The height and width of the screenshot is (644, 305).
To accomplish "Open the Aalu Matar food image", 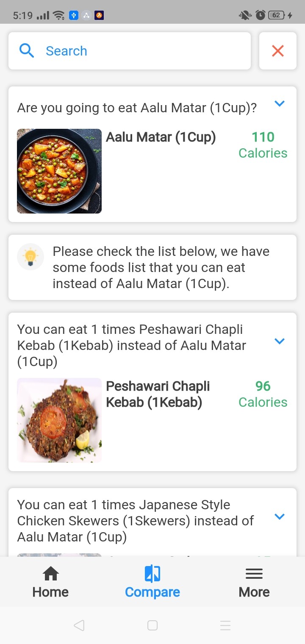I will 59,171.
